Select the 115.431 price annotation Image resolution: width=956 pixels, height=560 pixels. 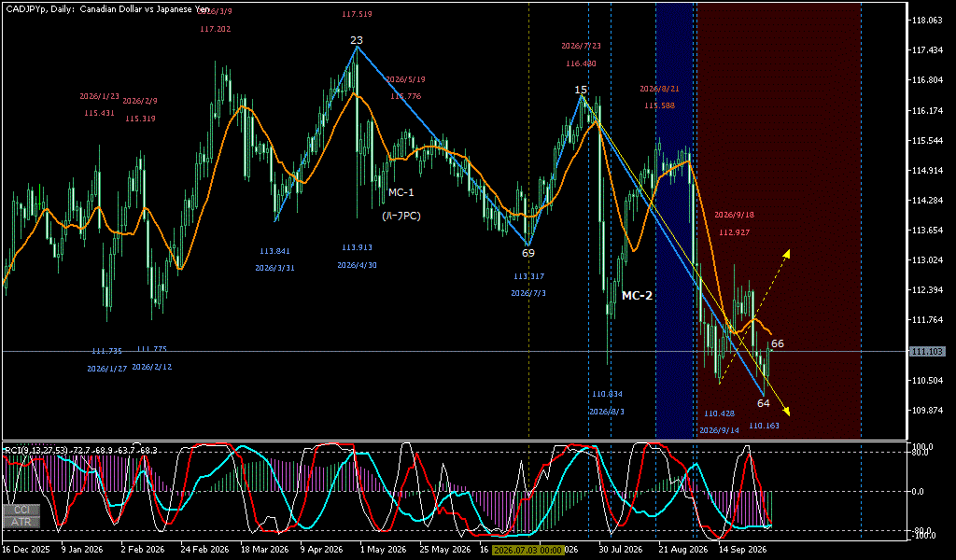pos(99,113)
